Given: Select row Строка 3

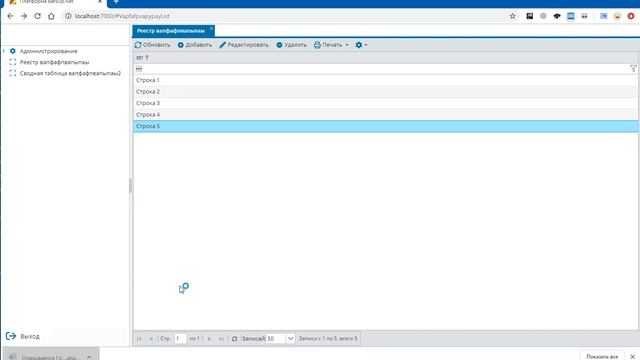Looking at the screenshot, I should (x=385, y=103).
